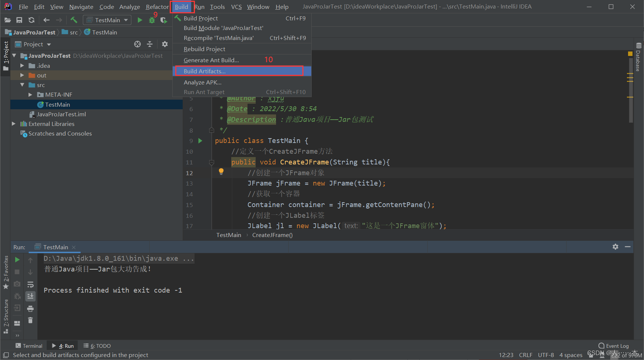Screen dimensions: 644x360
Task: Select Build Project menu entry
Action: coord(242,18)
